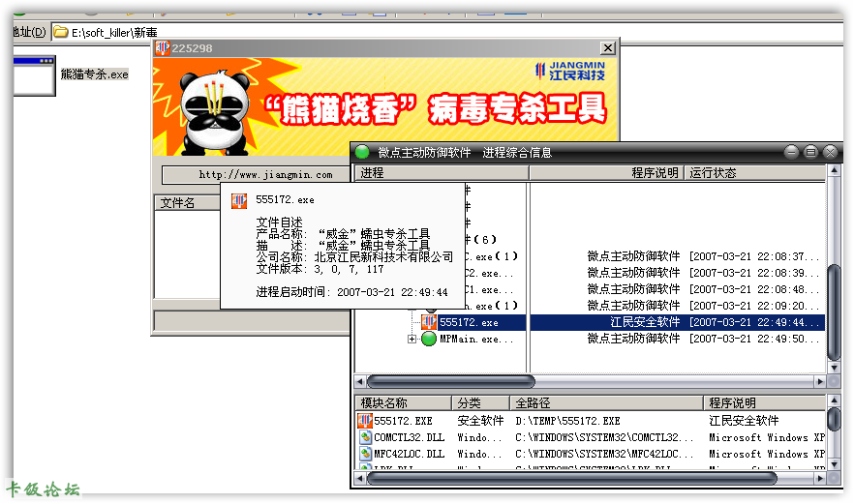Click process list scroll left arrow
The width and height of the screenshot is (854, 504).
(x=360, y=381)
